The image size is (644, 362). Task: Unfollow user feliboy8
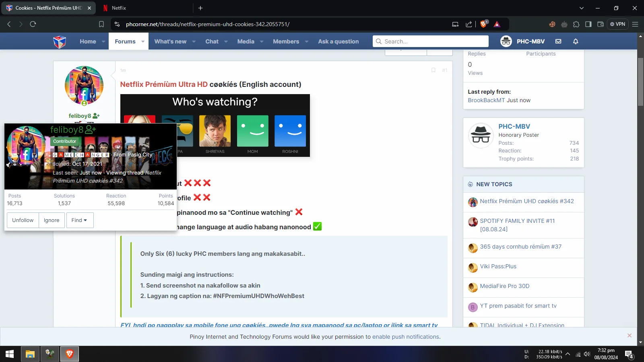pyautogui.click(x=23, y=220)
